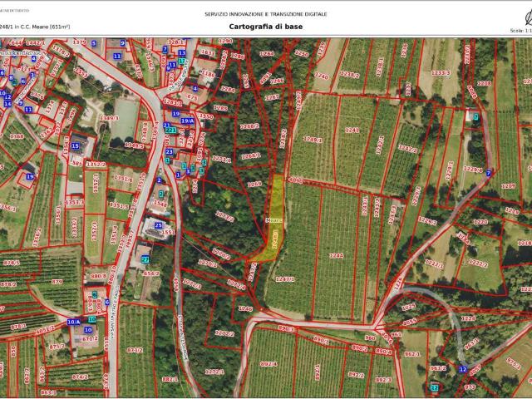Screen dimensions: 532x399
Task: Click the blue number 13 marker
Action: (182, 52)
